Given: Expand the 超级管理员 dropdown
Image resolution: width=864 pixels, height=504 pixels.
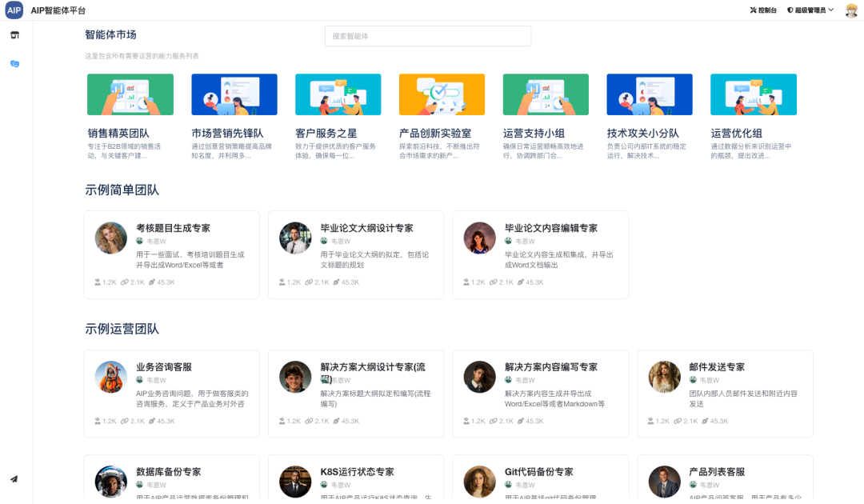Looking at the screenshot, I should 810,10.
